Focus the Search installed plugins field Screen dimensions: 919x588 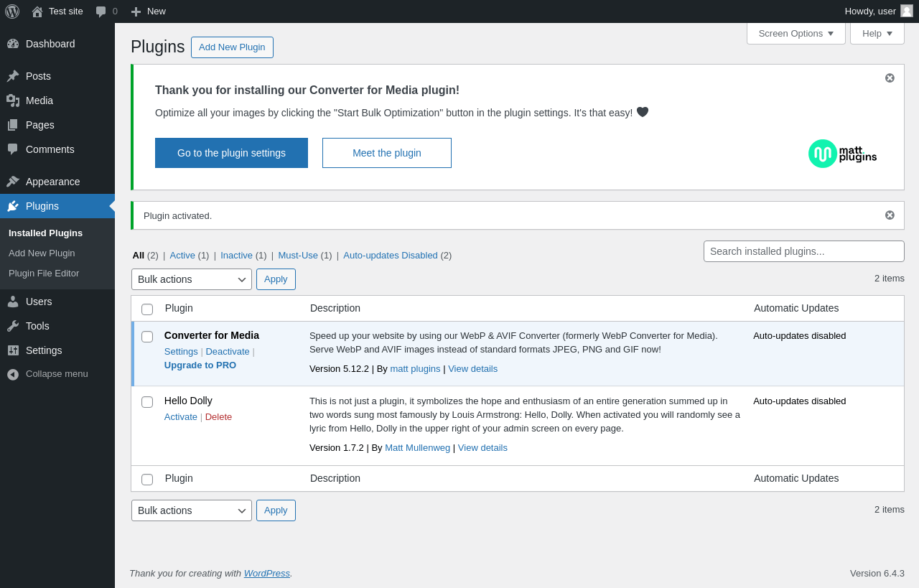click(803, 251)
